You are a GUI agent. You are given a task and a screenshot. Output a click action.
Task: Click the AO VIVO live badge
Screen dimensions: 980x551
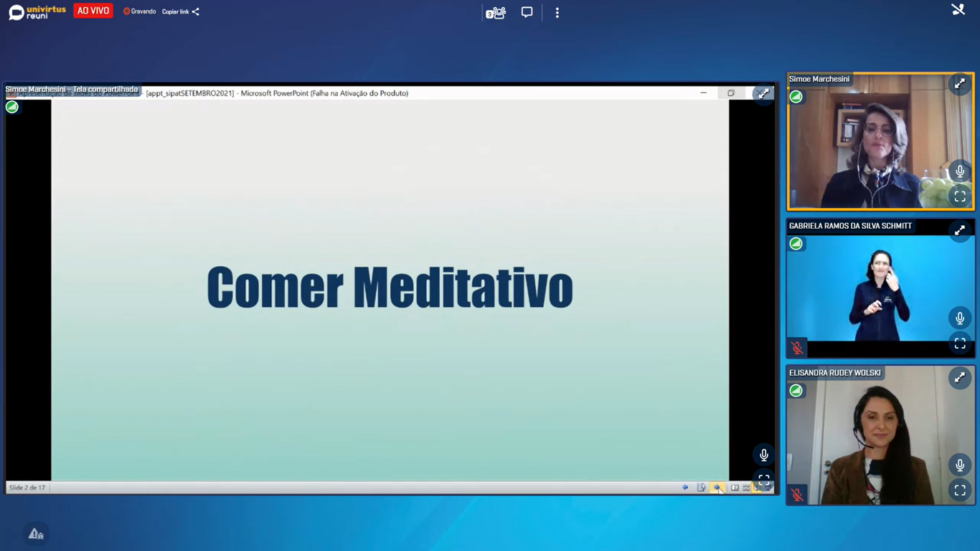[x=93, y=11]
